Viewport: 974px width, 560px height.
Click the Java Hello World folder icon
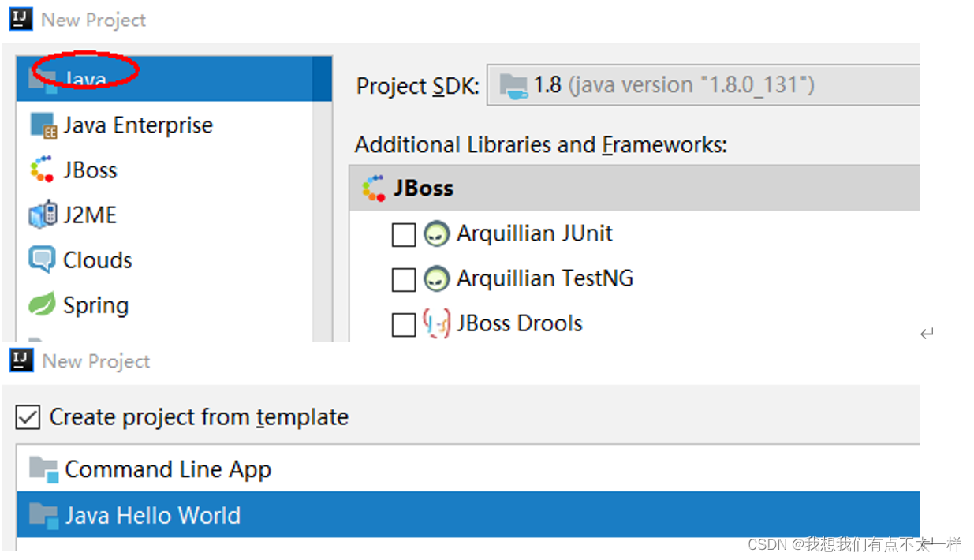click(44, 515)
